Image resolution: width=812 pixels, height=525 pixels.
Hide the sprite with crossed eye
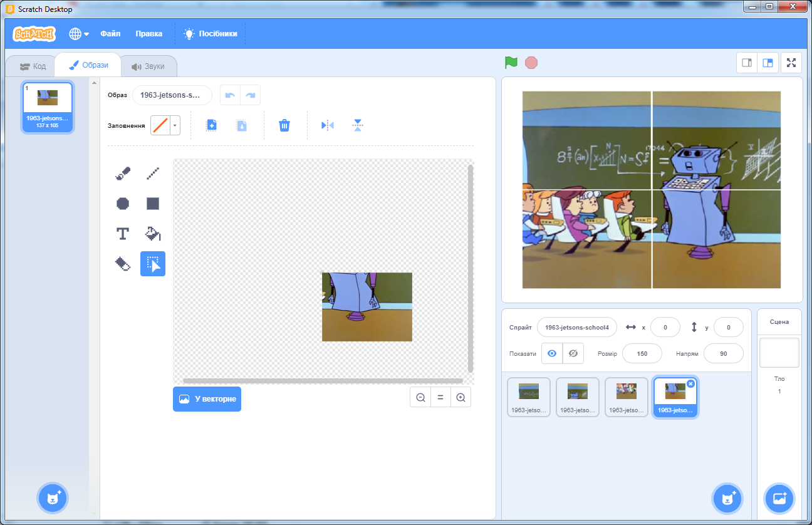click(x=573, y=353)
